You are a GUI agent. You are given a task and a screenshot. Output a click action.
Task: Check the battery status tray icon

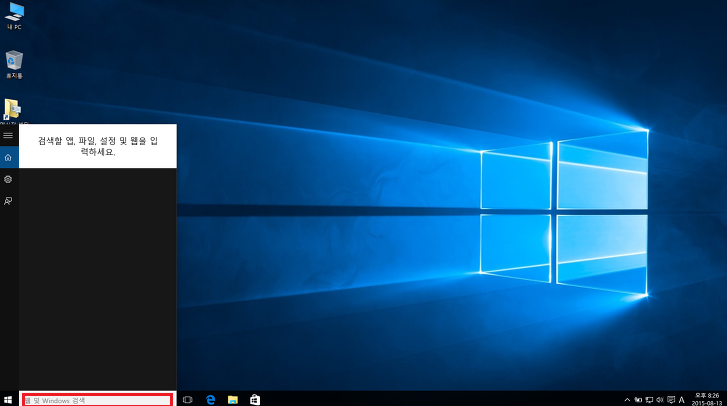(638, 400)
